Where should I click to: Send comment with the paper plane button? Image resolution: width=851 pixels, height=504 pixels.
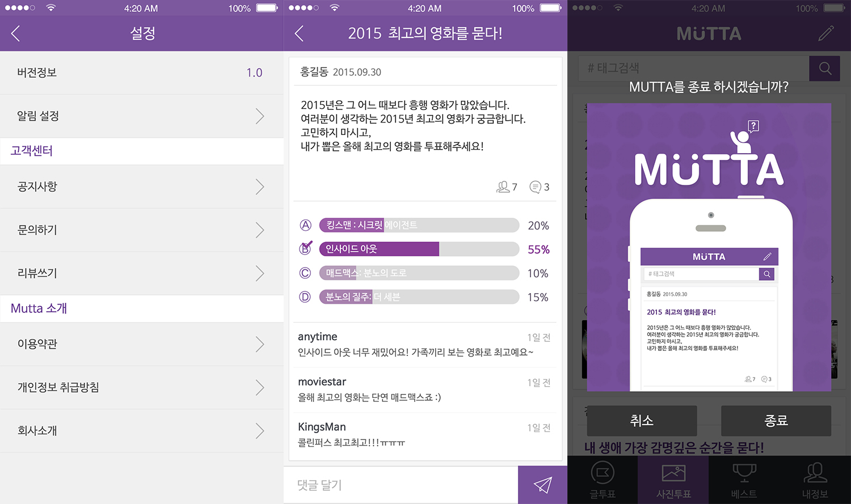tap(542, 485)
